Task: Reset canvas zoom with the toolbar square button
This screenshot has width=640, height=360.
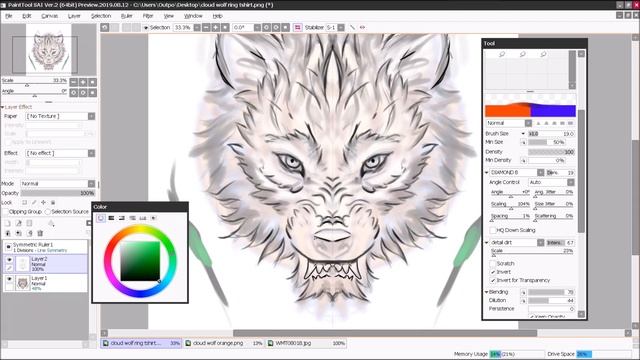Action: click(x=225, y=27)
